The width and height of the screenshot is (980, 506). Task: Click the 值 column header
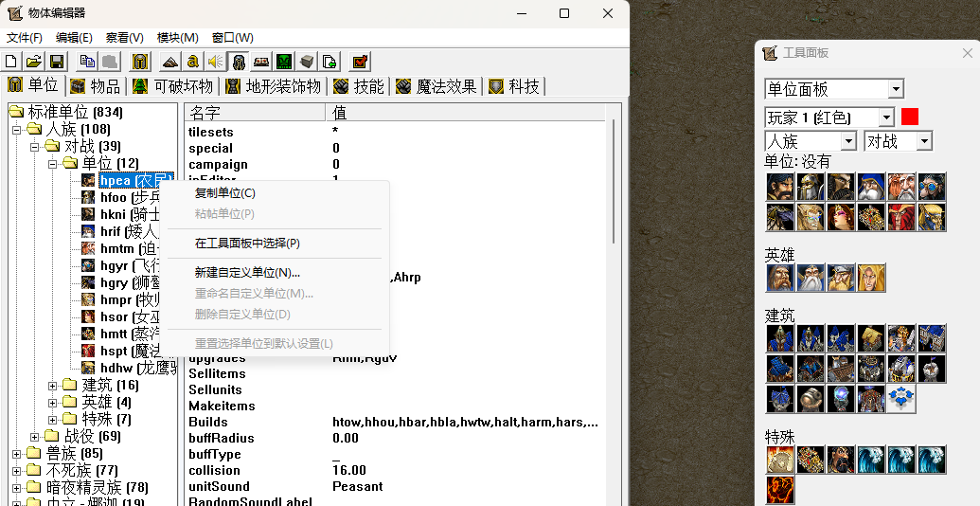466,113
